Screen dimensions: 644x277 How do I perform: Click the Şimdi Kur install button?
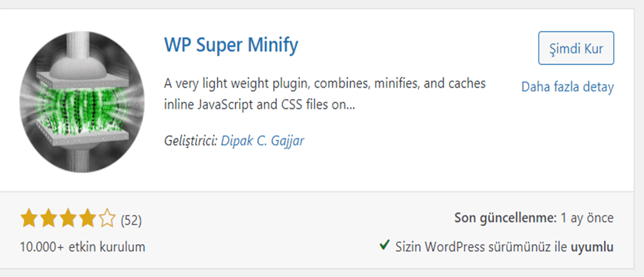[x=576, y=48]
